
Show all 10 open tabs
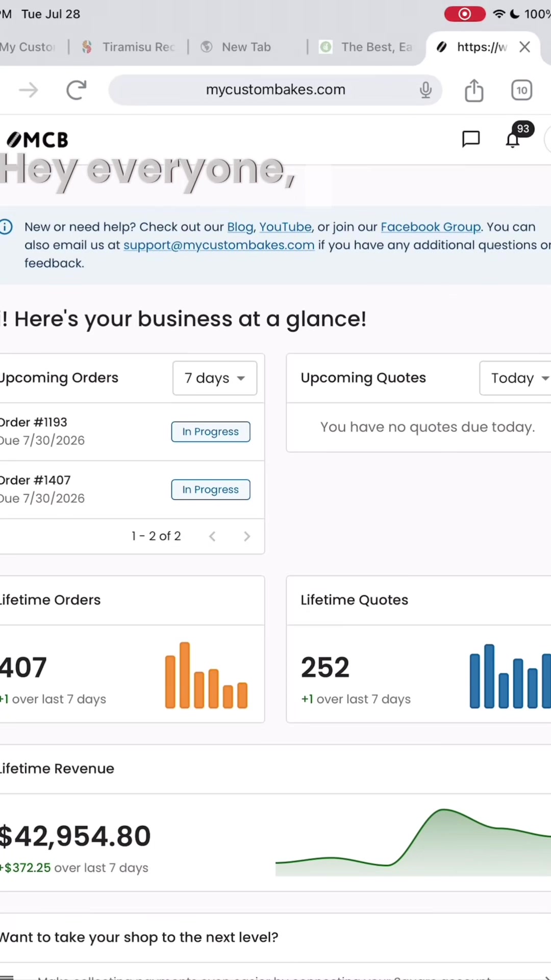pos(521,90)
